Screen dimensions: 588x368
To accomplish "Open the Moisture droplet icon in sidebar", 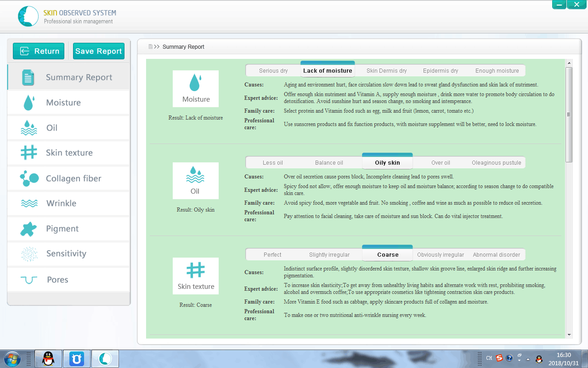I will 29,103.
